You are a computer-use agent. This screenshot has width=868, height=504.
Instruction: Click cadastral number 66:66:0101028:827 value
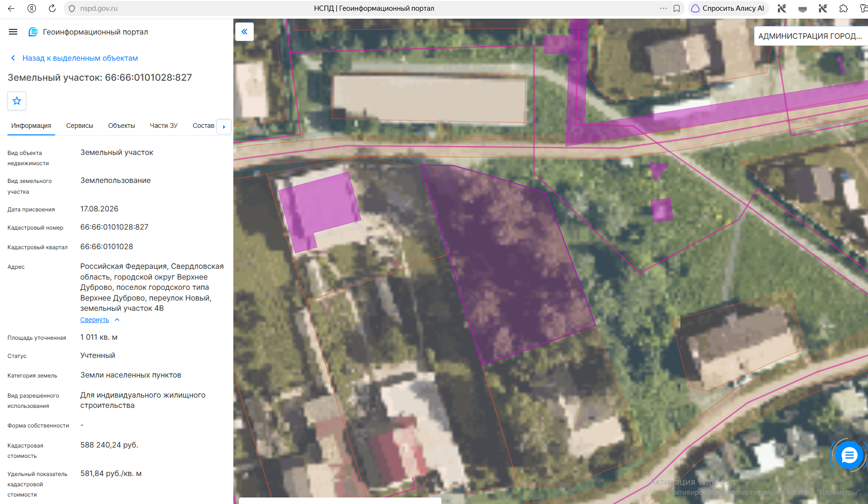114,227
